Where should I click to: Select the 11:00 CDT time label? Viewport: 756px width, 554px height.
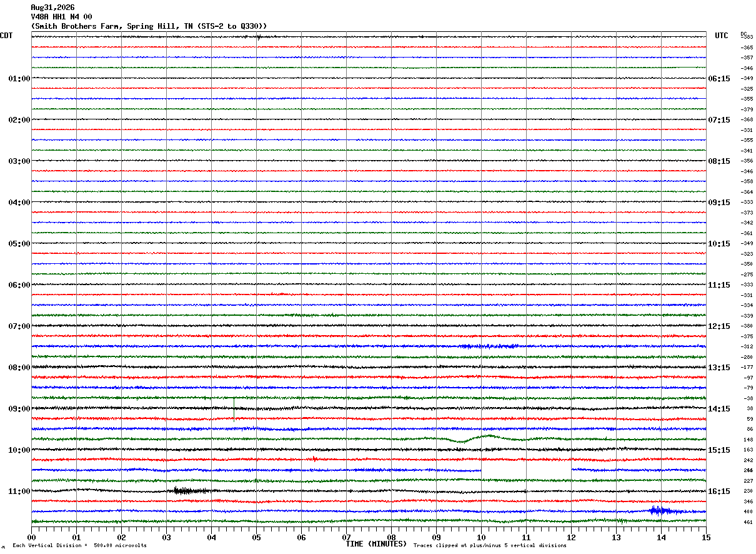(x=19, y=491)
